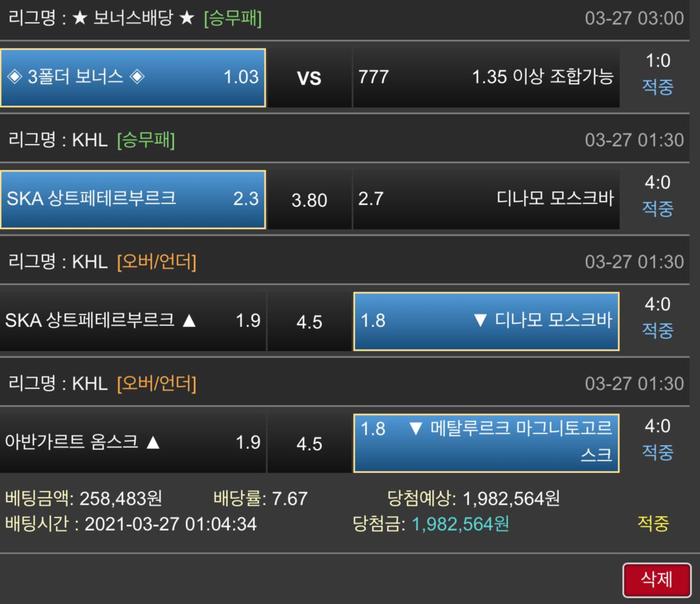Screen dimensions: 700x604
Task: Select SKA 상트페테르부르크 2.3 win cell
Action: point(133,199)
